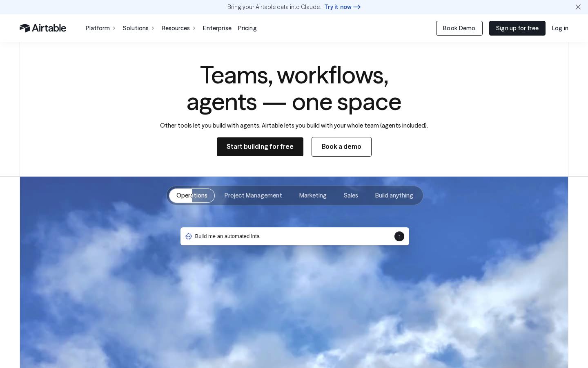Image resolution: width=588 pixels, height=368 pixels.
Task: Open the Pricing page
Action: tap(247, 28)
